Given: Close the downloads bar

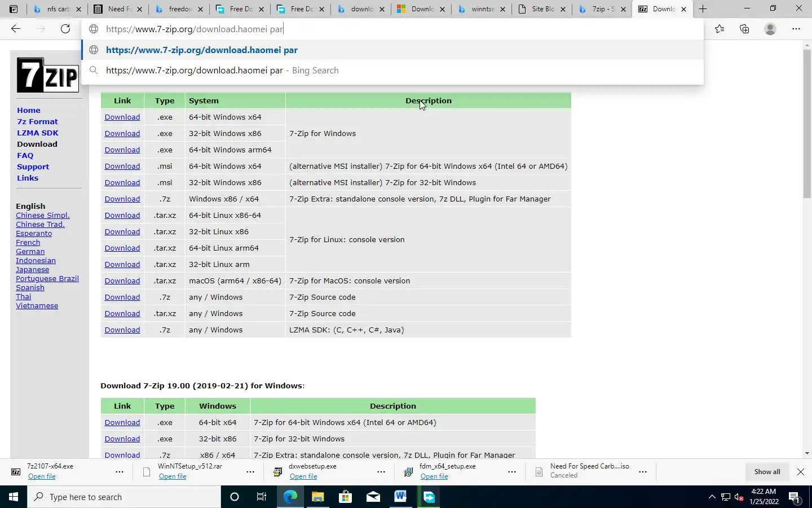Looking at the screenshot, I should point(801,472).
